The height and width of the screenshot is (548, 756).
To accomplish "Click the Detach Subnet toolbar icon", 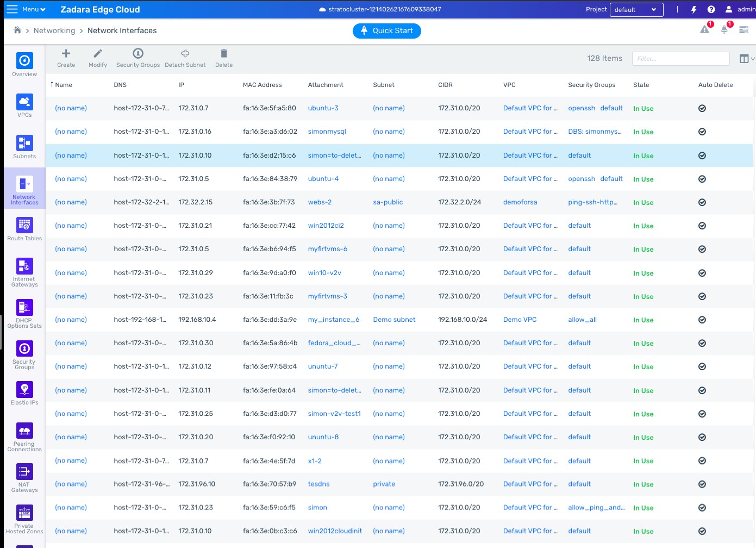I will point(185,53).
